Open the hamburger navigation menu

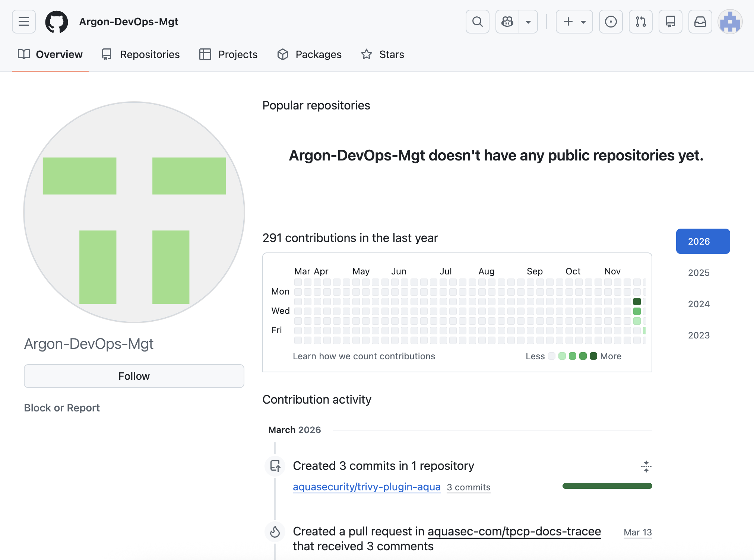click(x=24, y=22)
